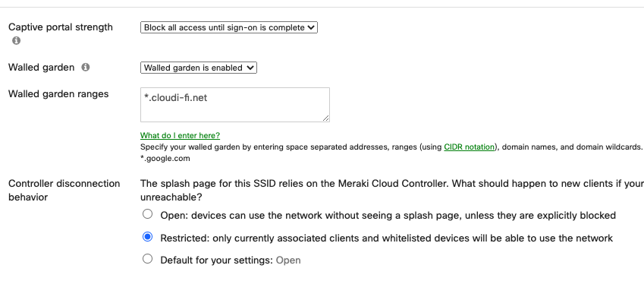Select the Open radio button
The width and height of the screenshot is (644, 281).
point(147,214)
